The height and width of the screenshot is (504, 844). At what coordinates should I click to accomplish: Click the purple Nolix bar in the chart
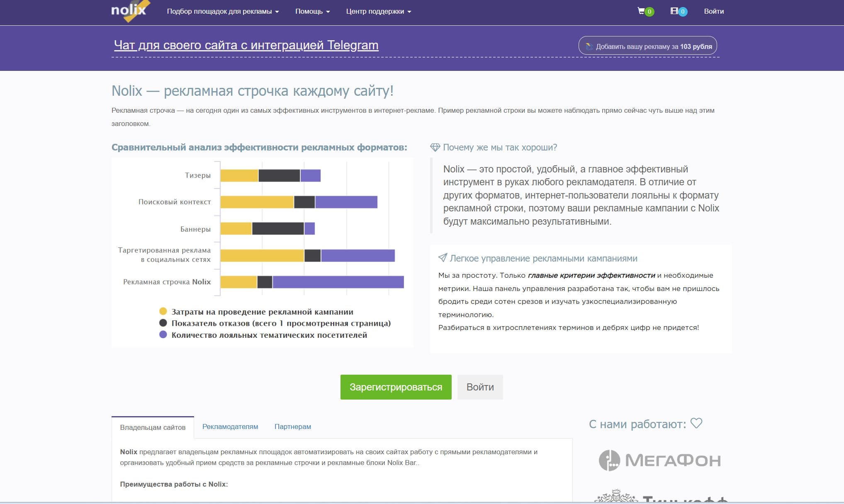click(x=338, y=282)
